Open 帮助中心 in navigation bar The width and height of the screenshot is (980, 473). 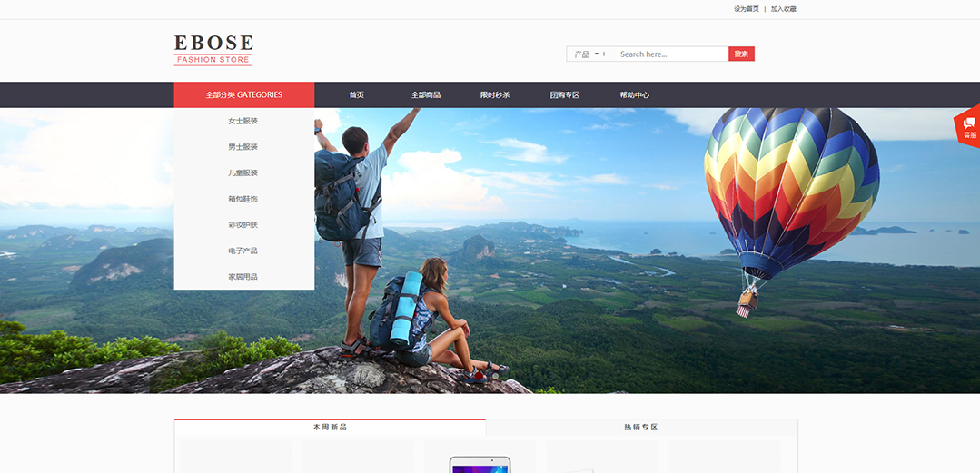point(634,95)
